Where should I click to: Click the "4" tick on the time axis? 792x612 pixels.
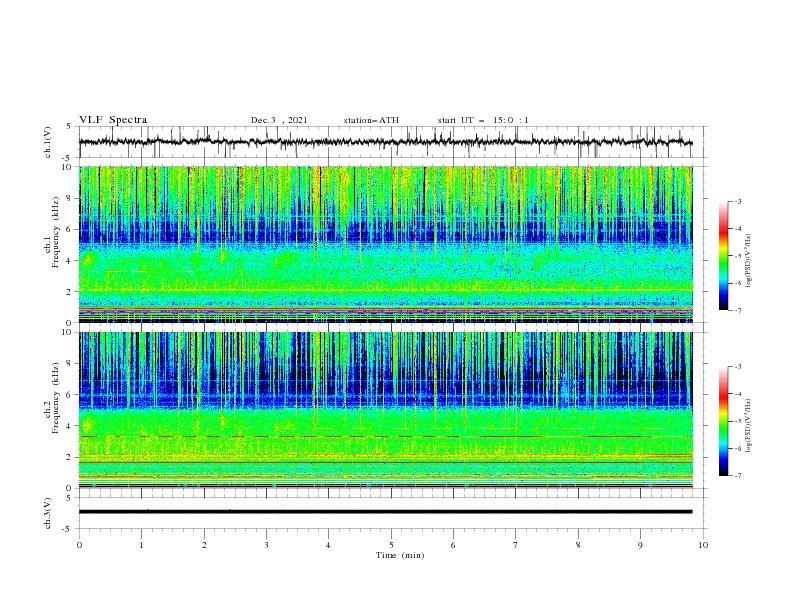click(x=329, y=545)
